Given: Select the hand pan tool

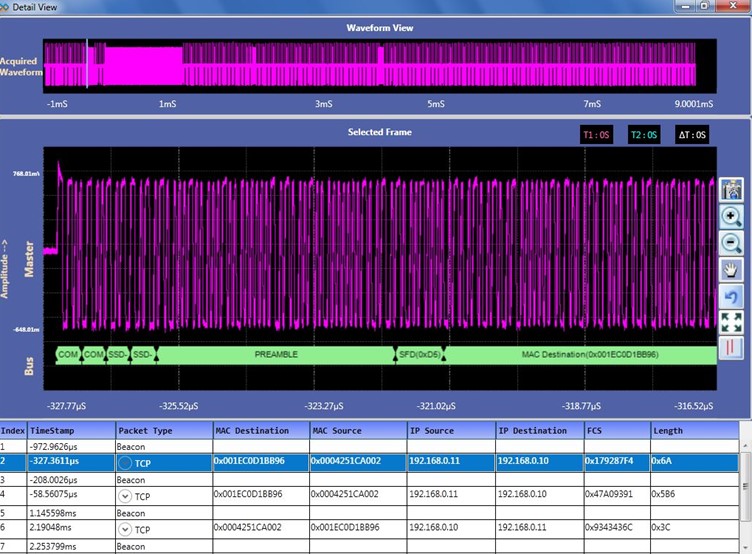Looking at the screenshot, I should pos(731,269).
